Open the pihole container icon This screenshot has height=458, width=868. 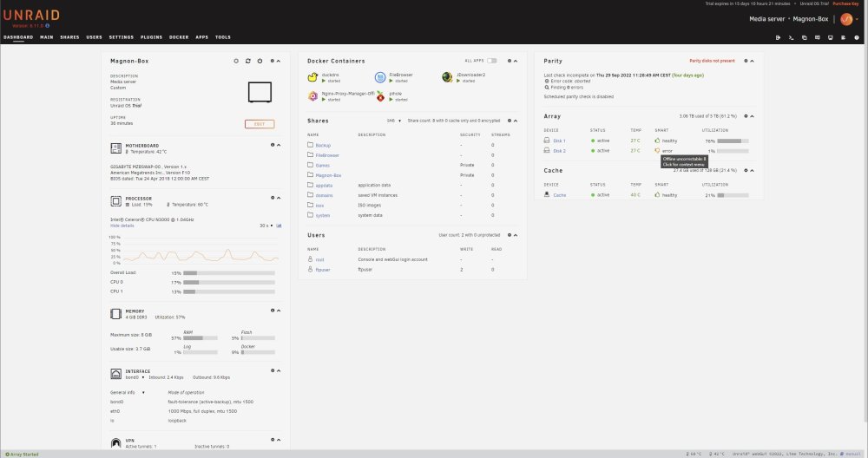[380, 96]
